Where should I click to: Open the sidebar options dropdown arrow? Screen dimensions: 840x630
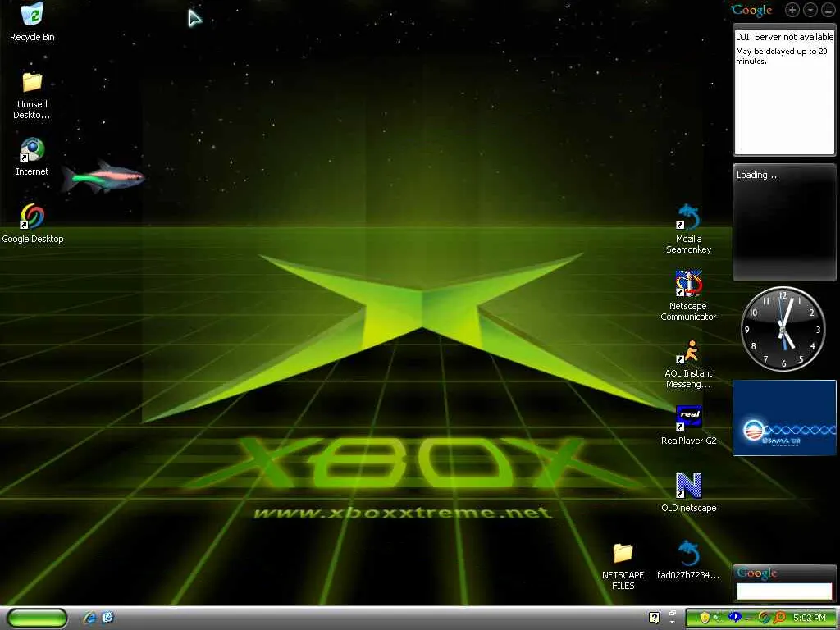click(x=810, y=10)
